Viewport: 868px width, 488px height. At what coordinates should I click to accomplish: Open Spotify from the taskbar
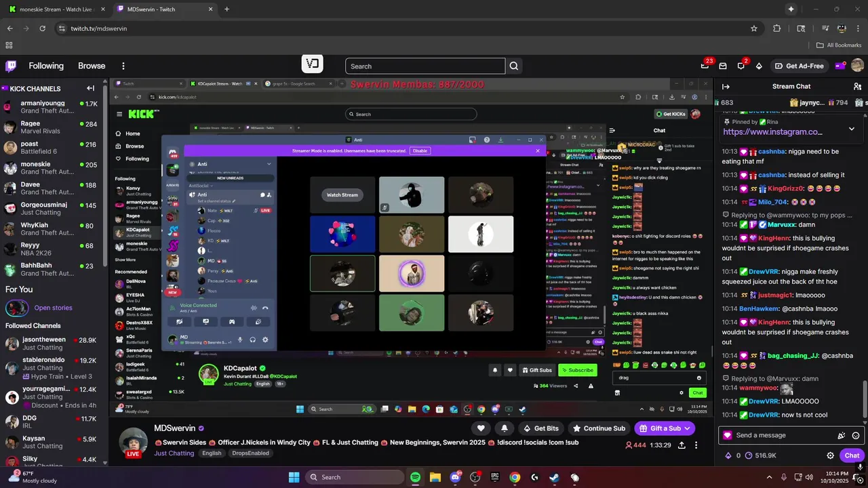415,477
